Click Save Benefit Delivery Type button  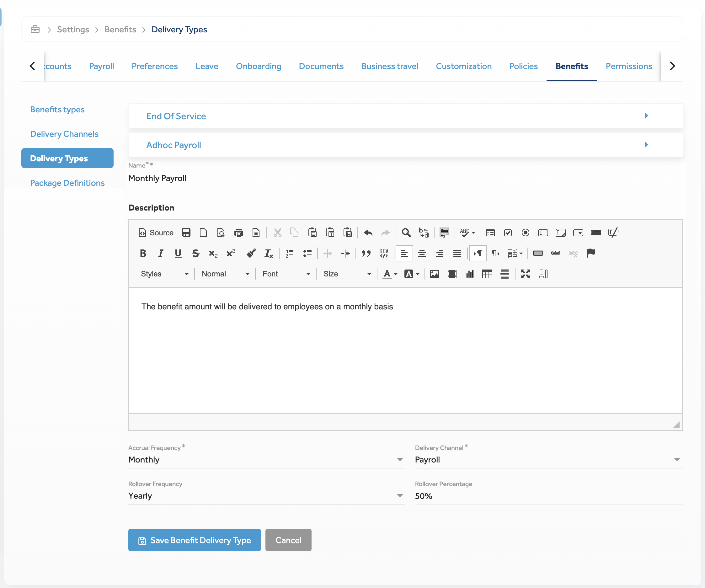coord(195,540)
